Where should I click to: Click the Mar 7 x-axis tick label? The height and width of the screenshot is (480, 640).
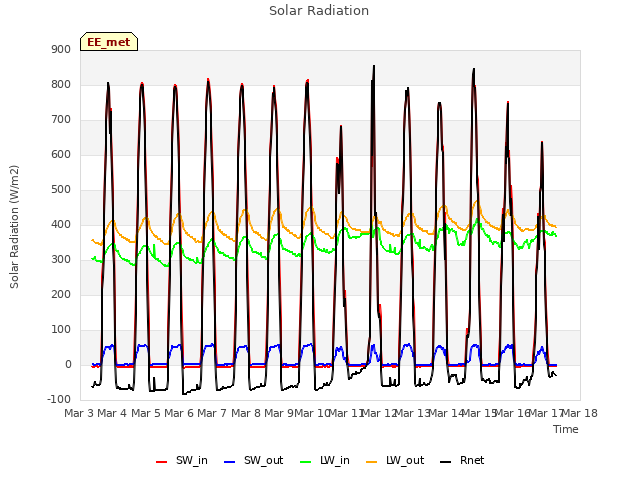coord(212,413)
